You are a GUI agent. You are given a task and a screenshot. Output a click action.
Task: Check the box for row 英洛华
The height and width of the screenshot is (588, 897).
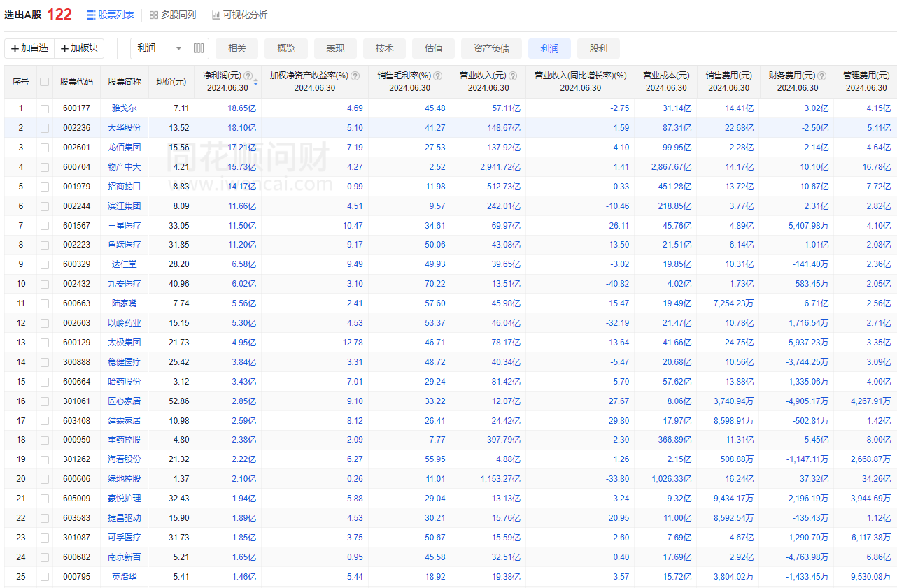pos(45,577)
